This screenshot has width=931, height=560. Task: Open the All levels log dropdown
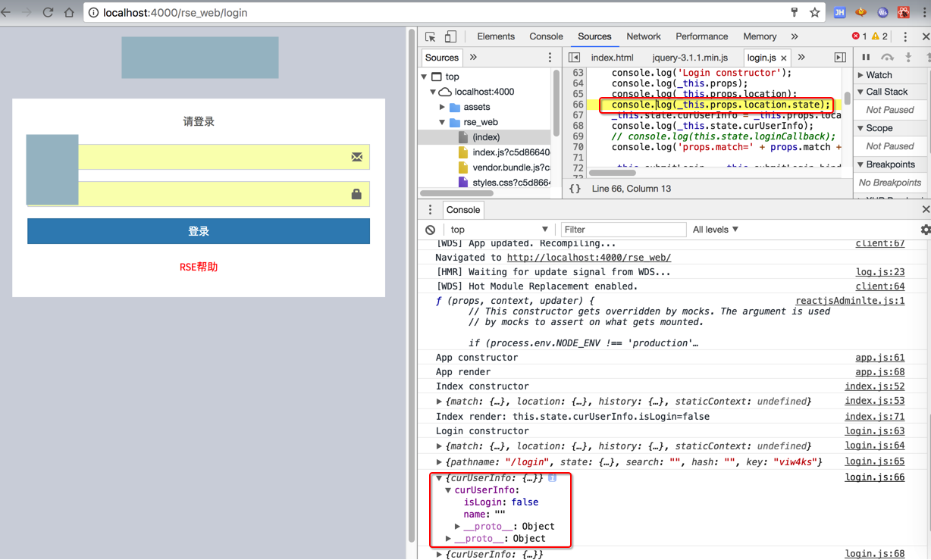[x=715, y=230]
